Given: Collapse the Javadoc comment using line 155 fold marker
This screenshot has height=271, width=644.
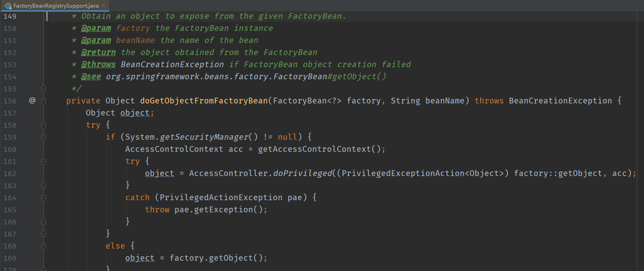Looking at the screenshot, I should click(43, 89).
